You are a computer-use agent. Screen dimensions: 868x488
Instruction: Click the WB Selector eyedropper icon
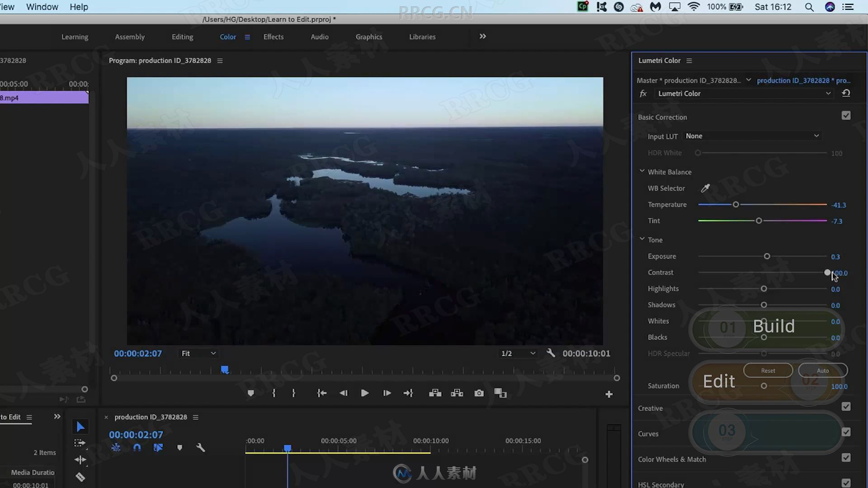706,188
